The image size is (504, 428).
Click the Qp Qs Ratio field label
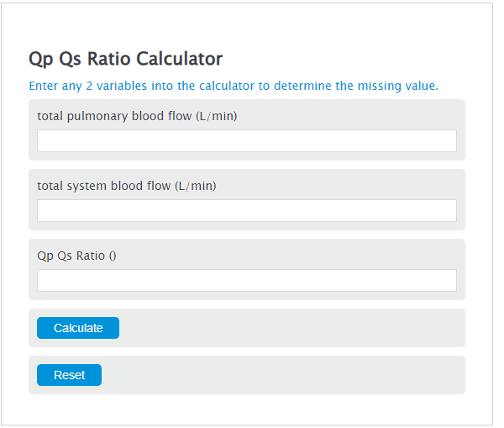coord(76,256)
